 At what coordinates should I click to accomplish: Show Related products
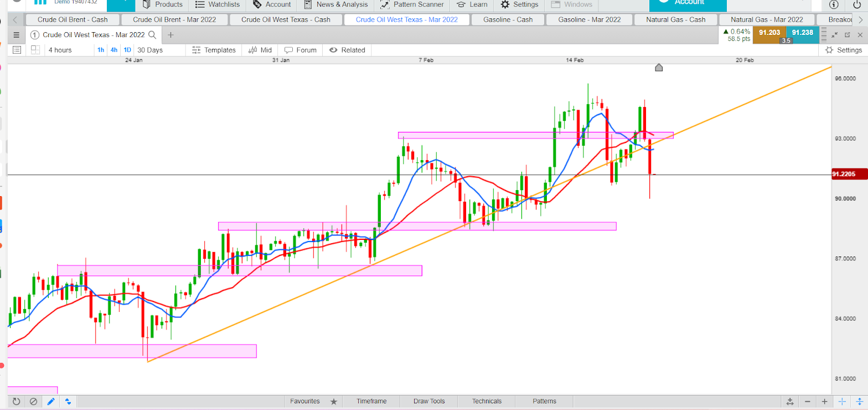[x=347, y=50]
